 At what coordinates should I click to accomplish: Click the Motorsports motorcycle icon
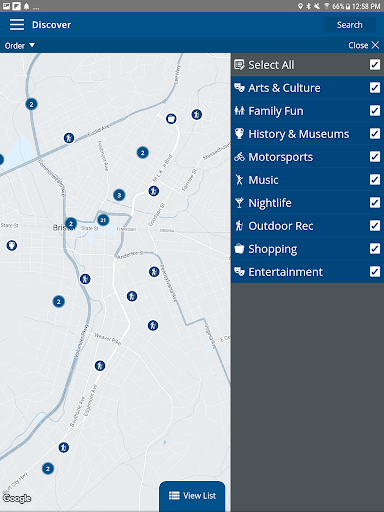[239, 157]
